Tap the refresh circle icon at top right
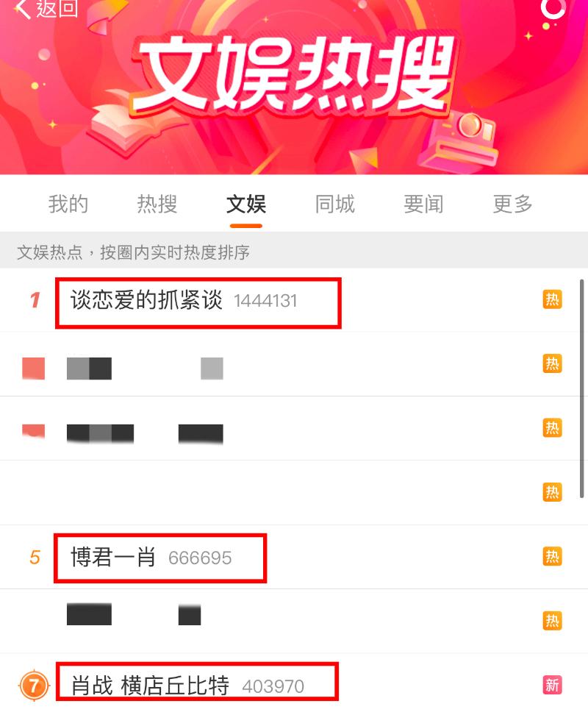The image size is (588, 715). pos(553,8)
